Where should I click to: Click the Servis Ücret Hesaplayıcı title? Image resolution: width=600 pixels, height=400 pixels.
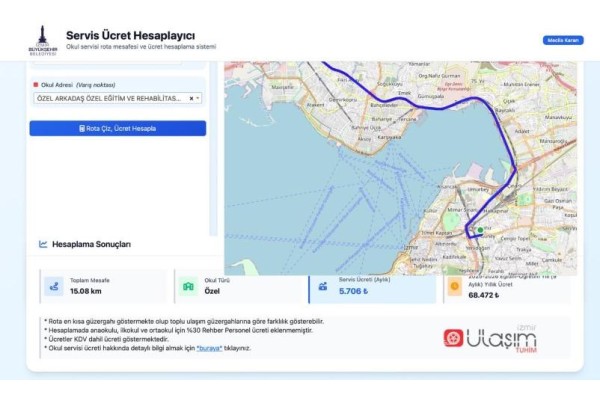point(130,36)
